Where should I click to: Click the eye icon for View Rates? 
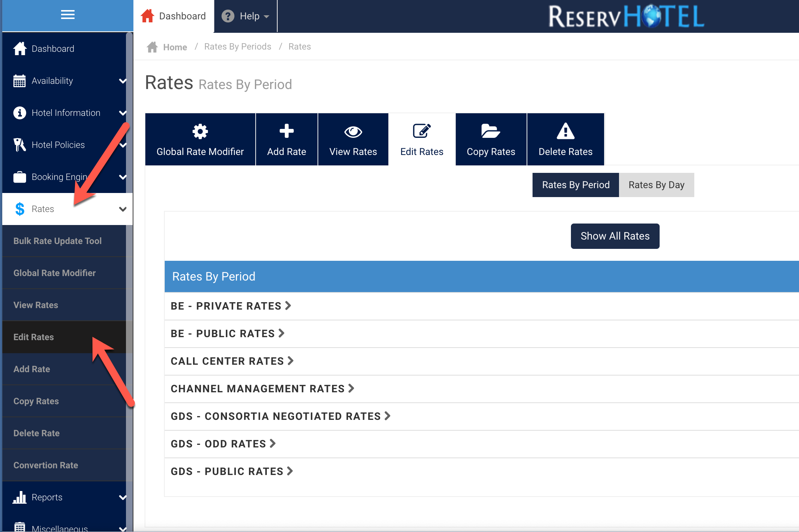tap(353, 132)
